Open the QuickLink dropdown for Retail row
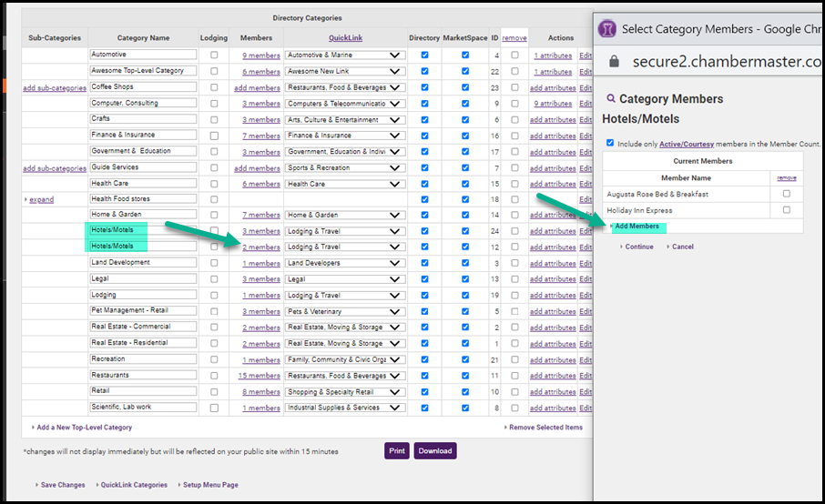 pos(345,392)
